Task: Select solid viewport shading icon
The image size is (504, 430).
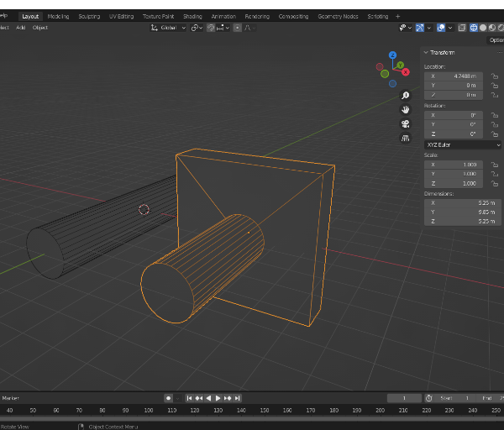Action: coord(483,28)
